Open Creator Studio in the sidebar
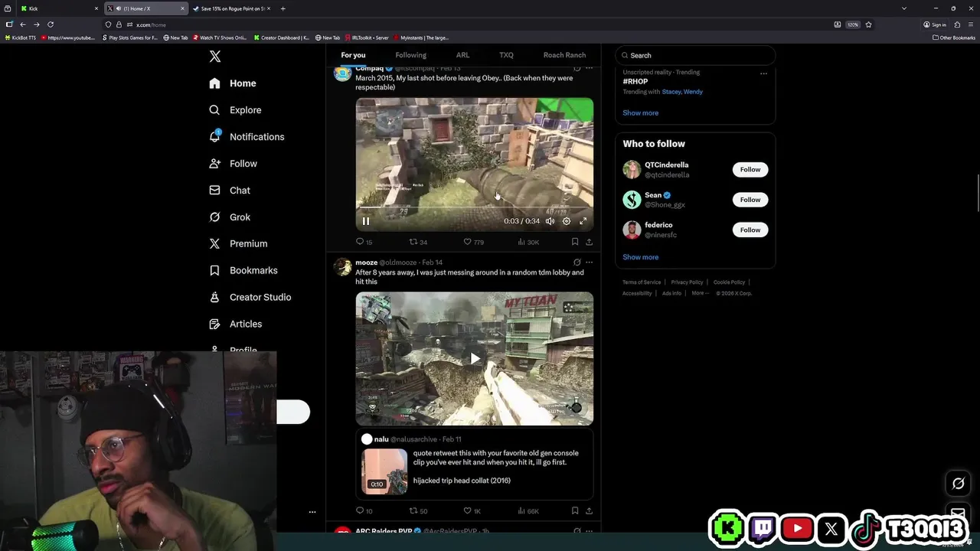Image resolution: width=980 pixels, height=551 pixels. point(250,298)
